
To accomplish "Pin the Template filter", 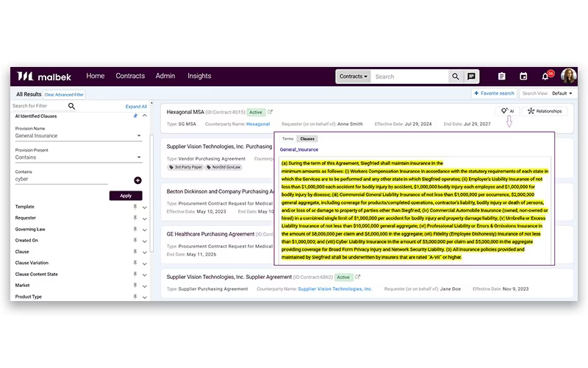I will 135,207.
